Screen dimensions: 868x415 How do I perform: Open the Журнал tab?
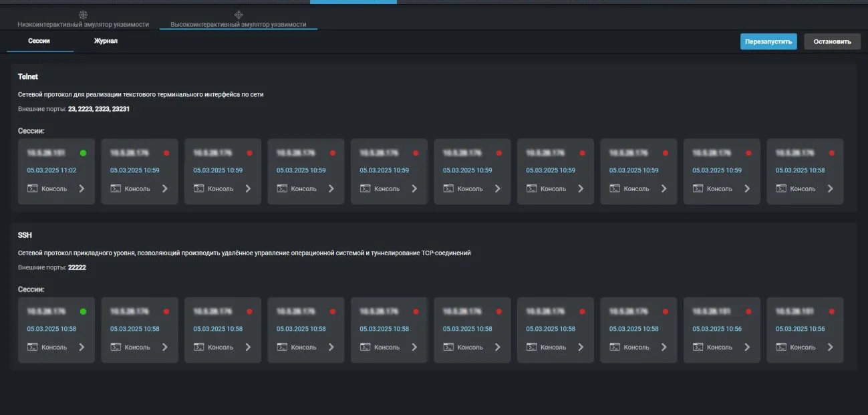(x=106, y=41)
